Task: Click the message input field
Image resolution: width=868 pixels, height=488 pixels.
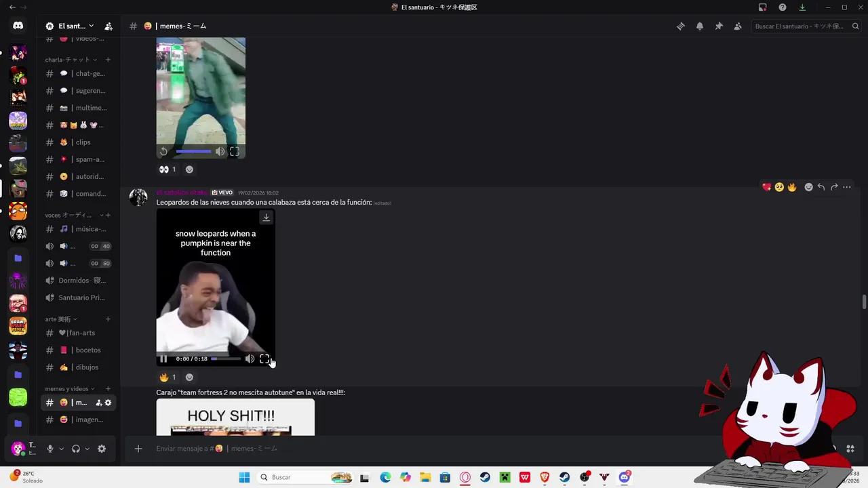Action: pyautogui.click(x=420, y=449)
